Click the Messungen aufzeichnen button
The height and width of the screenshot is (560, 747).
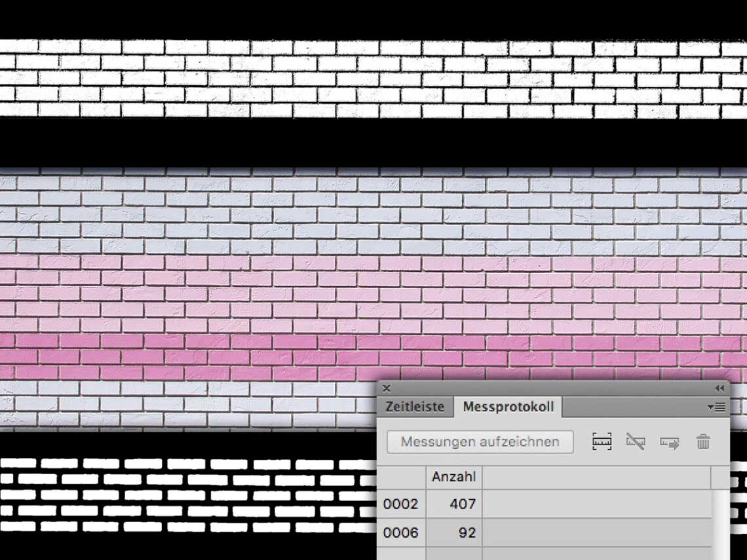[480, 442]
